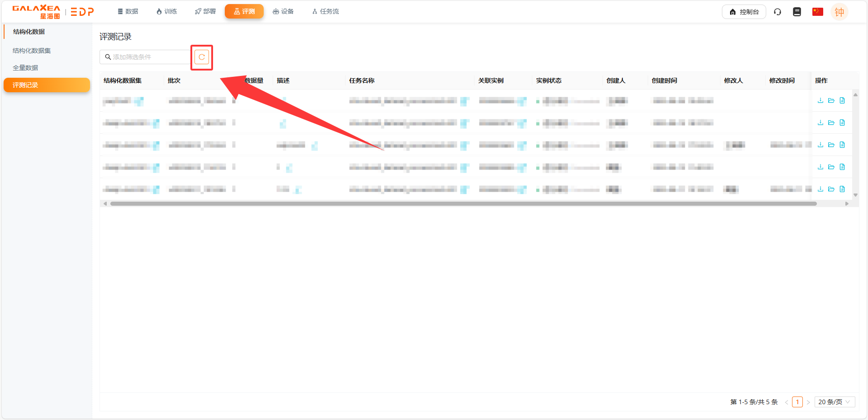View document icon in third table row
This screenshot has height=420, width=868.
click(842, 145)
